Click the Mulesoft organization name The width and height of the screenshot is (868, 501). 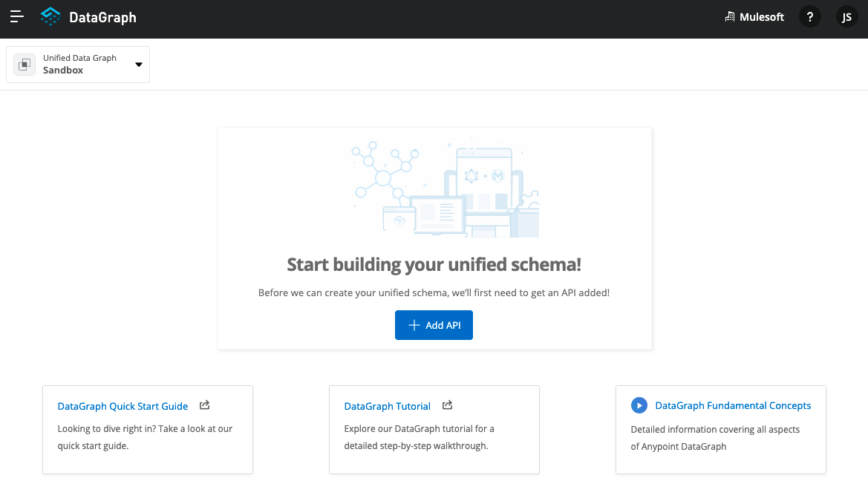coord(762,17)
